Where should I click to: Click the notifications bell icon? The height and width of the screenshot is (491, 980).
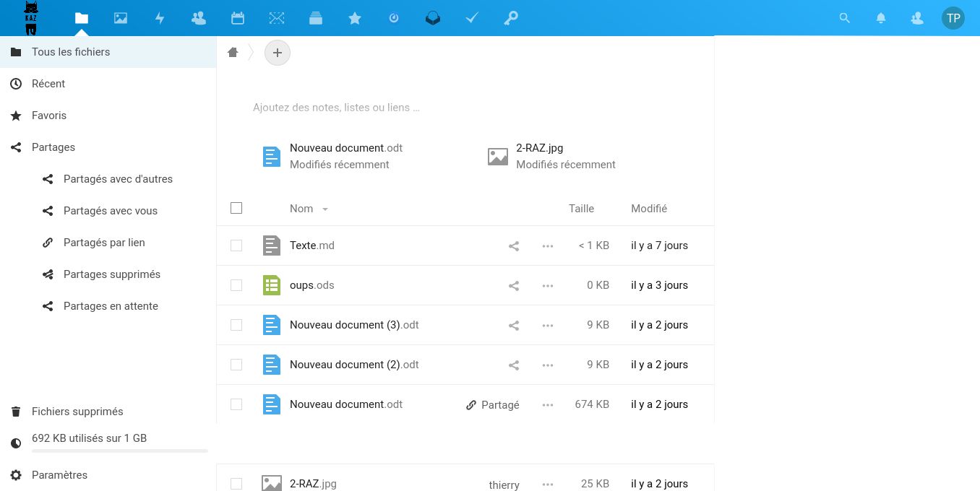[881, 19]
